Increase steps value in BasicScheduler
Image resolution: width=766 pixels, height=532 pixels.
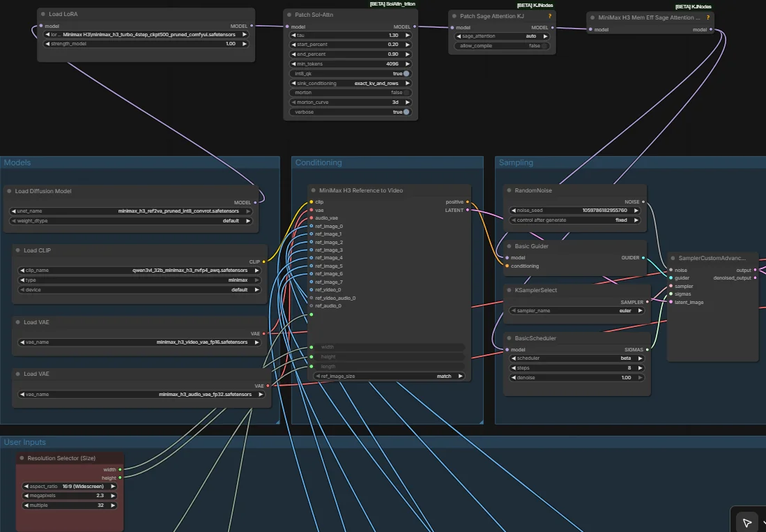pyautogui.click(x=640, y=368)
